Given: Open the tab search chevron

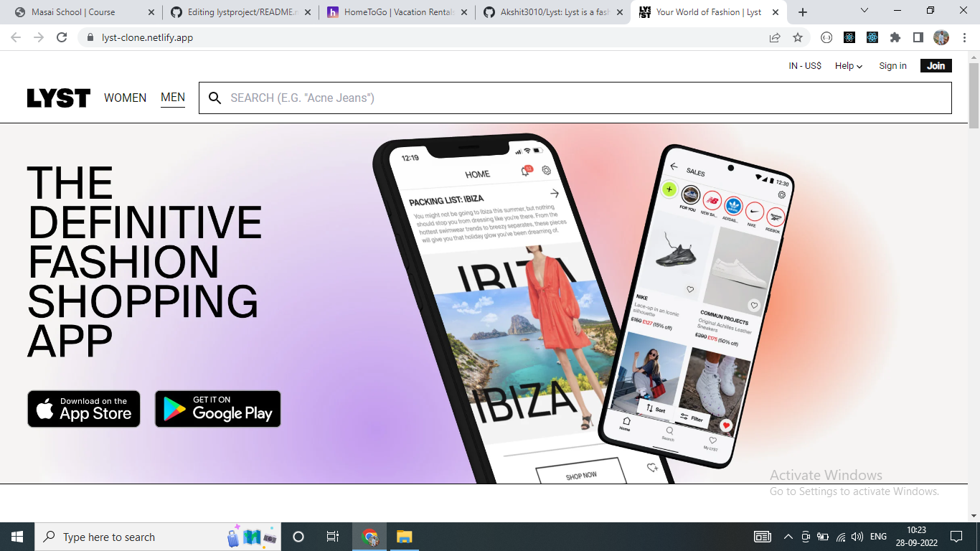Looking at the screenshot, I should 864,11.
